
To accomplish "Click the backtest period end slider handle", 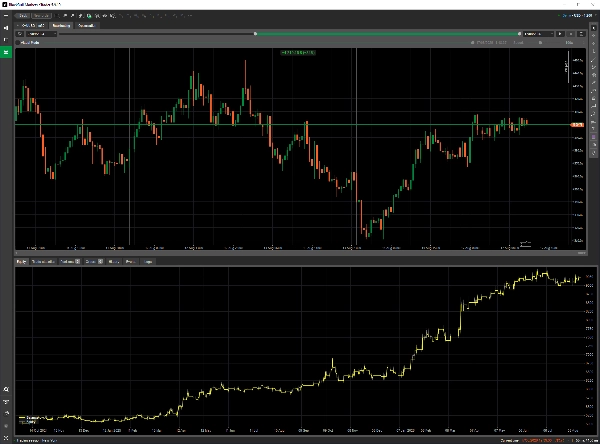I will click(519, 34).
